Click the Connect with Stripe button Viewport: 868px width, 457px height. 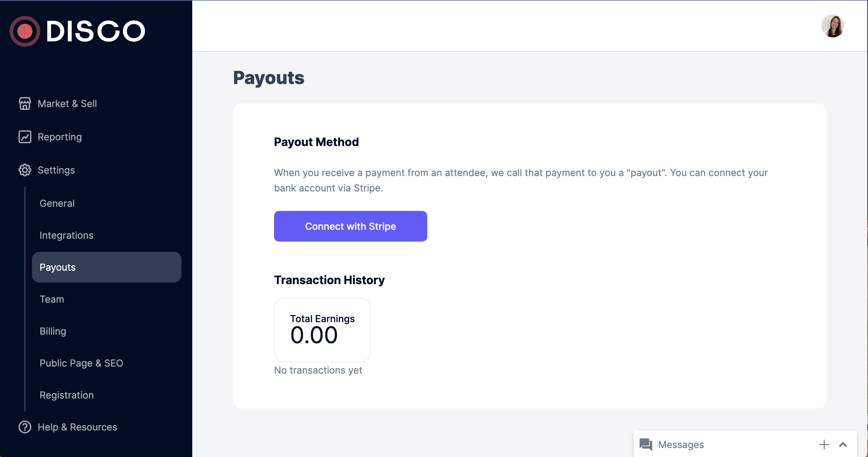coord(350,226)
